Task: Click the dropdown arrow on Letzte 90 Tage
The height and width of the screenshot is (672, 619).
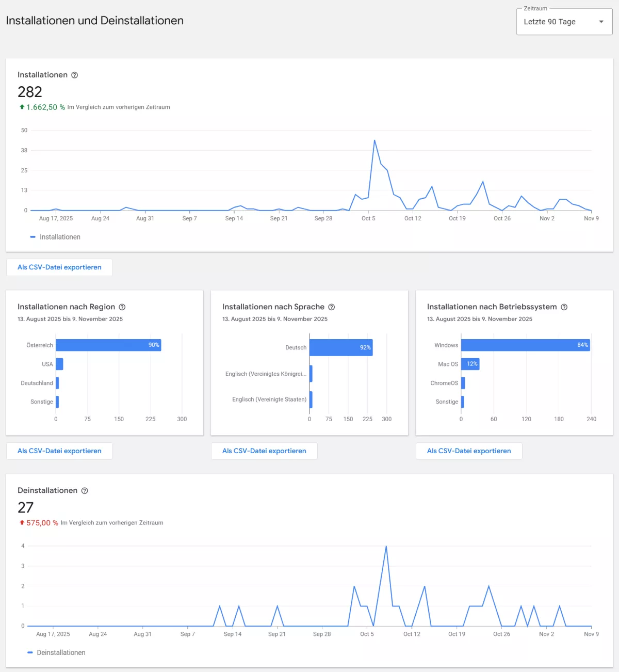Action: coord(601,21)
